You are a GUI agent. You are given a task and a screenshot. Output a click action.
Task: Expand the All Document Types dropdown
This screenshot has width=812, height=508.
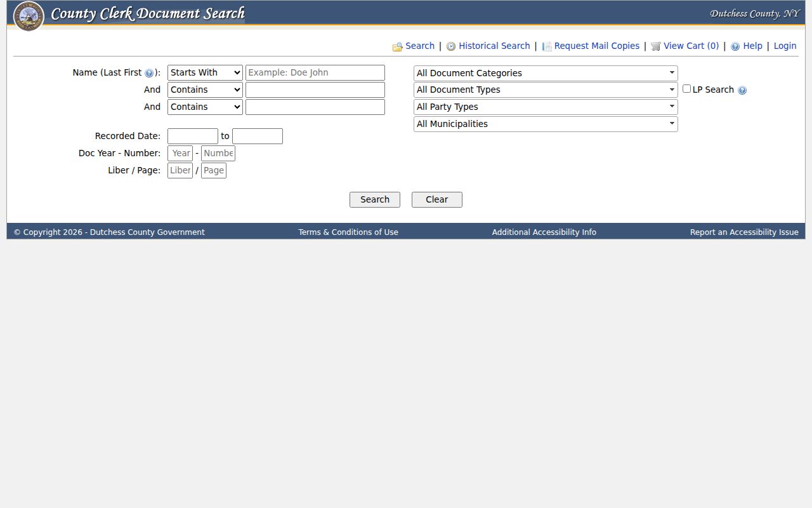point(546,90)
